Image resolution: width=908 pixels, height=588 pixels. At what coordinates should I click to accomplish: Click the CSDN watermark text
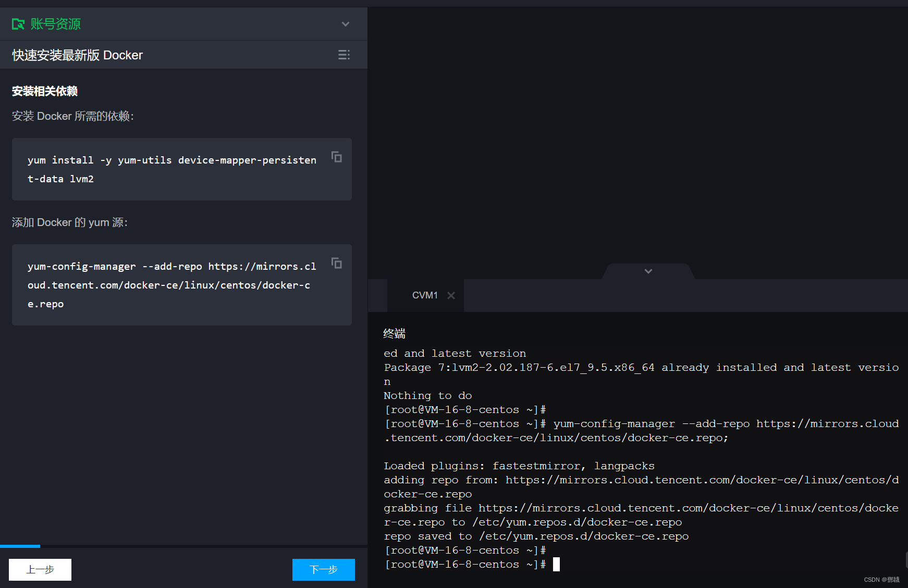pos(881,579)
